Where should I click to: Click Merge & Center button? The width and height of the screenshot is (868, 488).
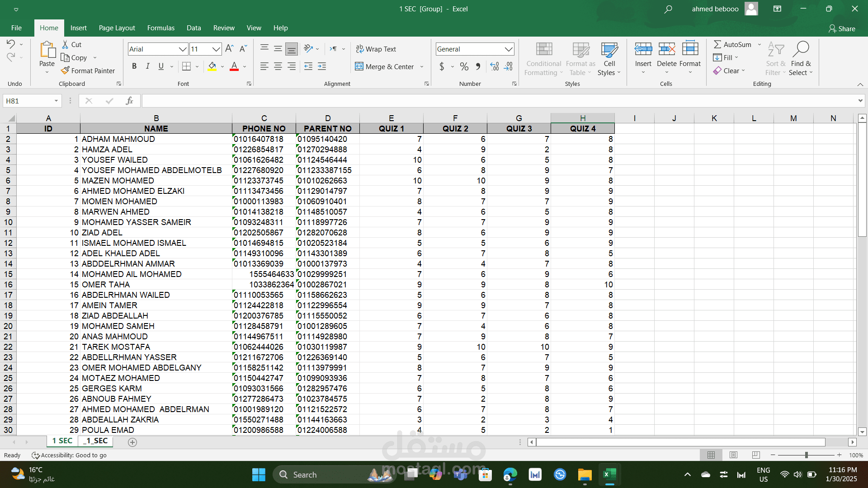pyautogui.click(x=384, y=67)
